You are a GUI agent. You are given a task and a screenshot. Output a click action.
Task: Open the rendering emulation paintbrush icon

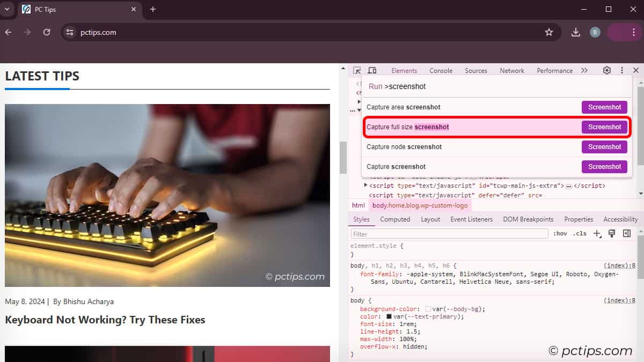click(612, 233)
